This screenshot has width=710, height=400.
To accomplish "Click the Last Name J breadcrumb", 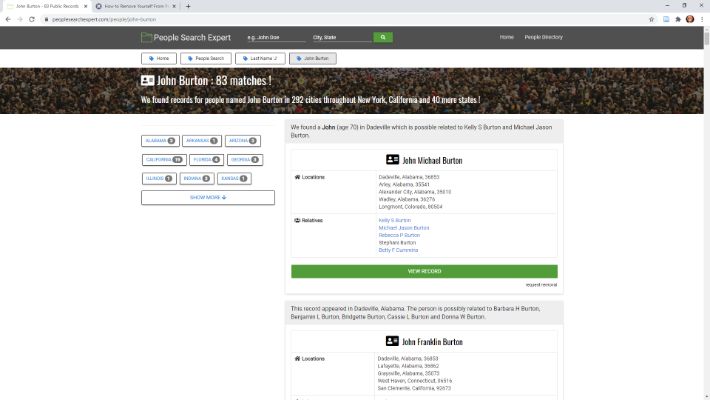I will pos(260,58).
